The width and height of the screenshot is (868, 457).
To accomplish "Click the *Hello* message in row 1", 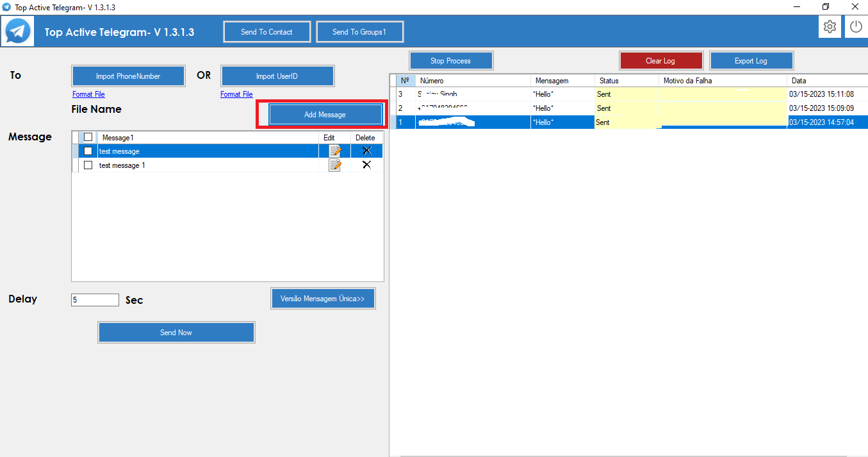I will pyautogui.click(x=543, y=122).
